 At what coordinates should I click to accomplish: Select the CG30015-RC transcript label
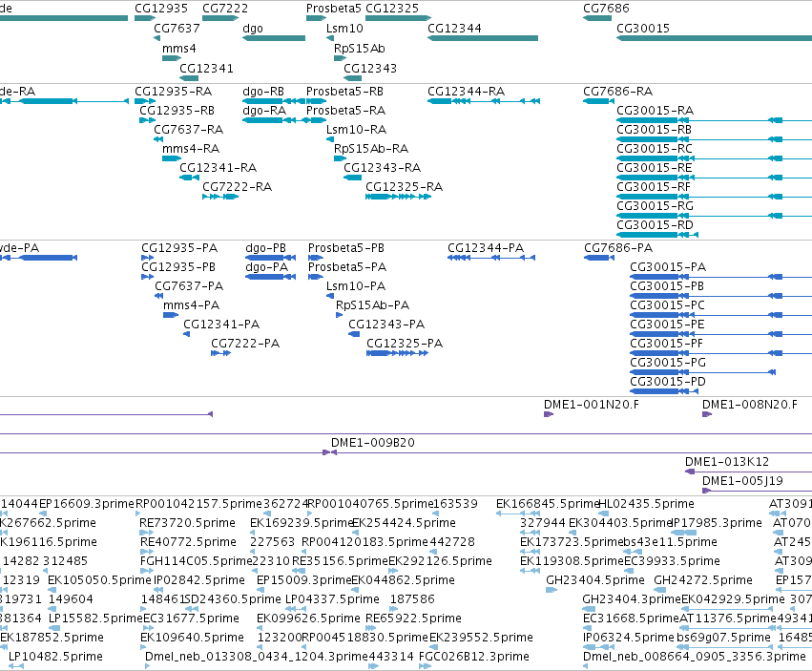(x=655, y=149)
